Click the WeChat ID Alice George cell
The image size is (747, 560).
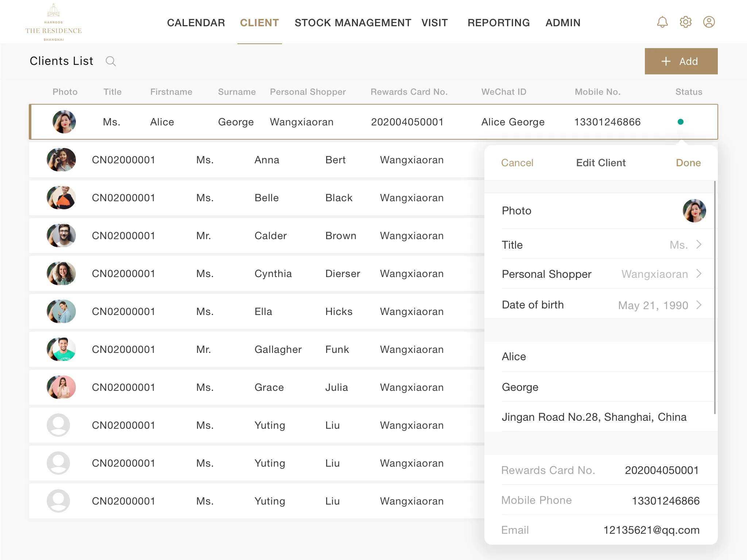tap(513, 122)
